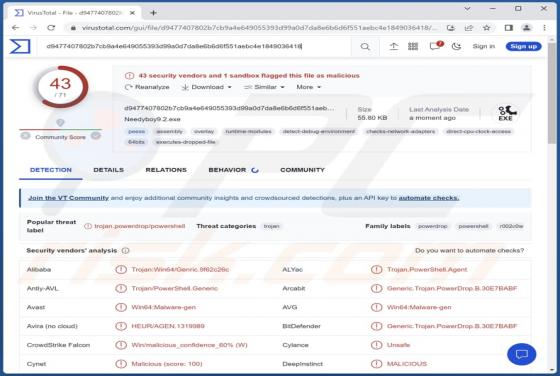Click the Win/malicious_confidence_60% (W) text
Screen dimensions: 560x376
click(189, 345)
